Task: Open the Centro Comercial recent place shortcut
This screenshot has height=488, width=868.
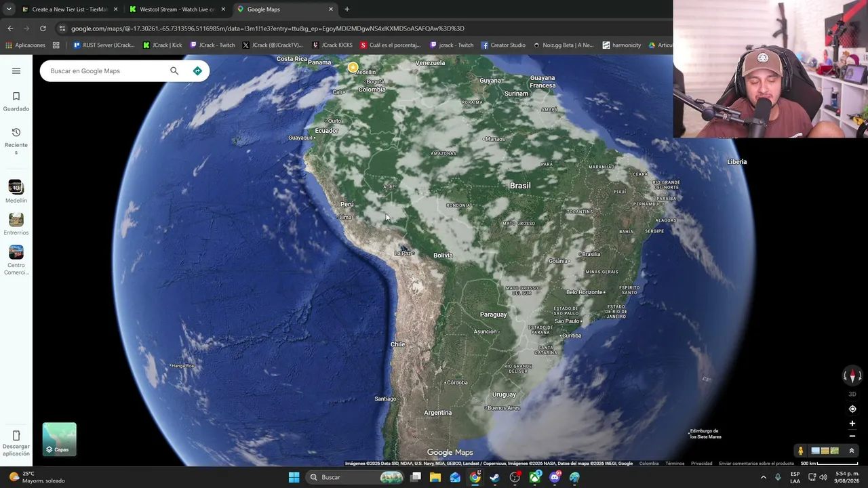Action: (16, 261)
